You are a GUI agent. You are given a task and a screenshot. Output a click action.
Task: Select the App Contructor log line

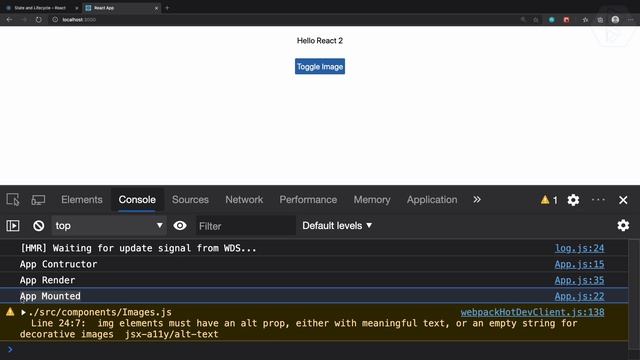[58, 264]
